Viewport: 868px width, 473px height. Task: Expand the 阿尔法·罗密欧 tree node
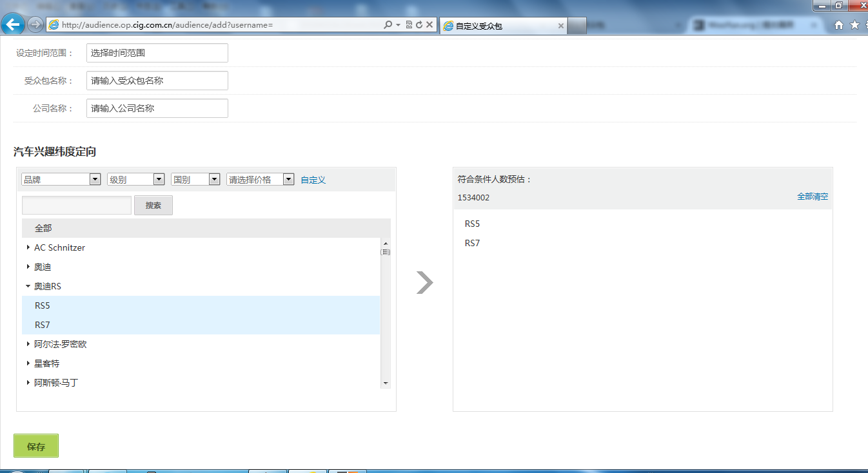click(28, 344)
